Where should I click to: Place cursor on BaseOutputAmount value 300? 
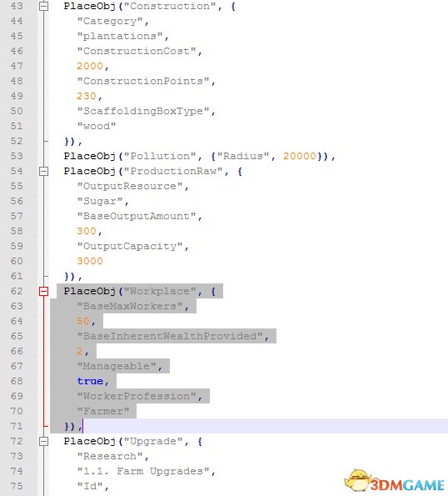[87, 231]
